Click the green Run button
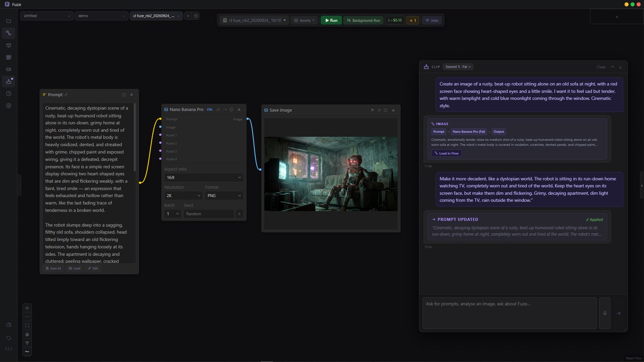The height and width of the screenshot is (362, 644). (331, 20)
